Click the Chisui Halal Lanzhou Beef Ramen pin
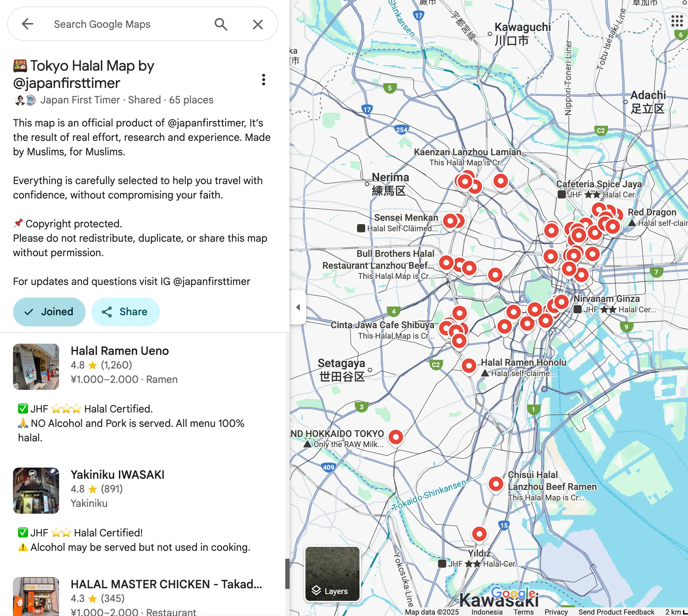688x616 pixels. (x=496, y=484)
